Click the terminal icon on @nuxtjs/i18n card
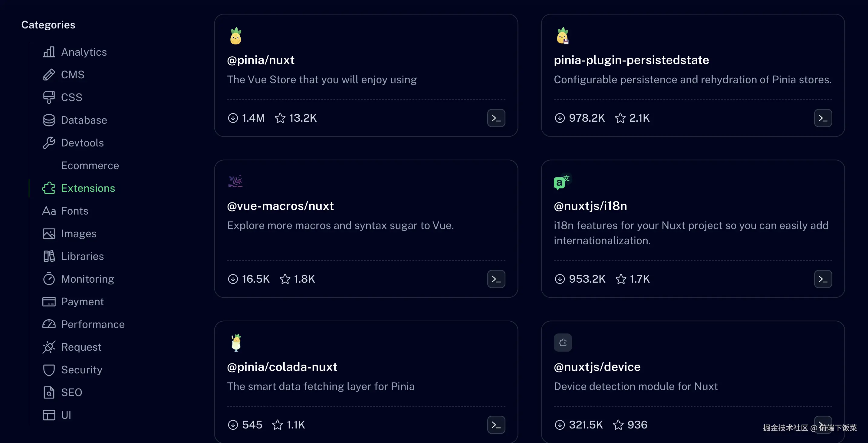The height and width of the screenshot is (443, 868). tap(823, 279)
